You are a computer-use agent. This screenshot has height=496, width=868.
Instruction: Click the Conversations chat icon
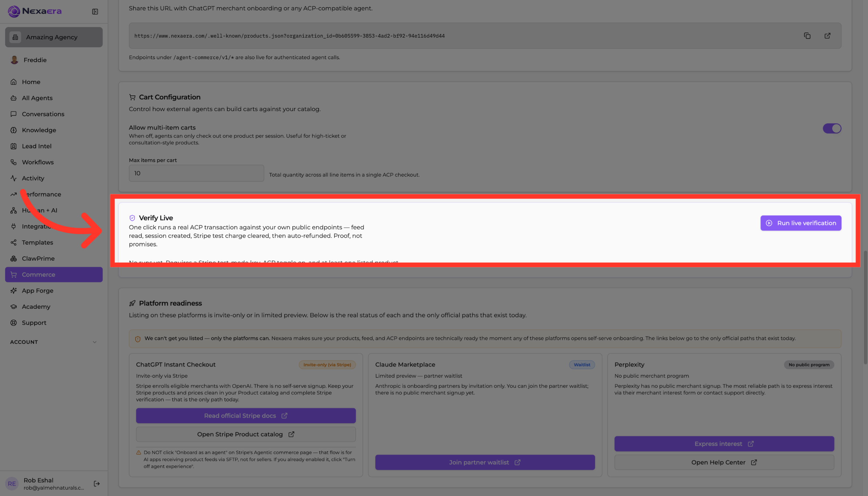14,114
